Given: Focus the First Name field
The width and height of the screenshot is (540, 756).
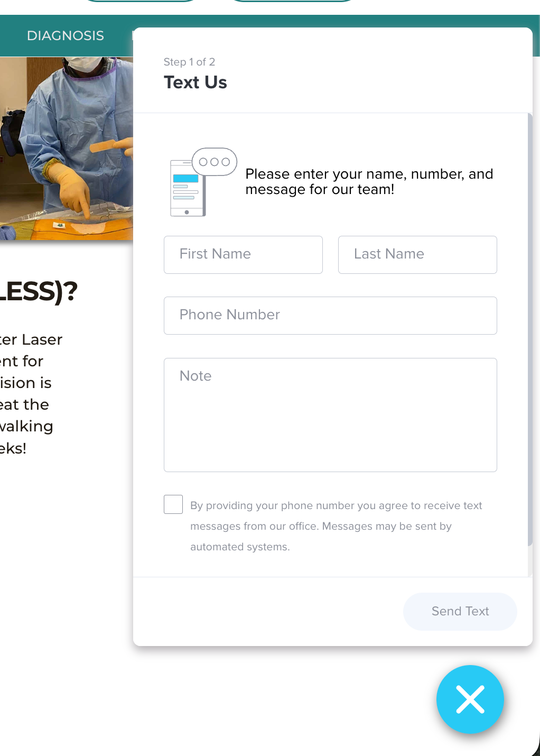Looking at the screenshot, I should [243, 254].
